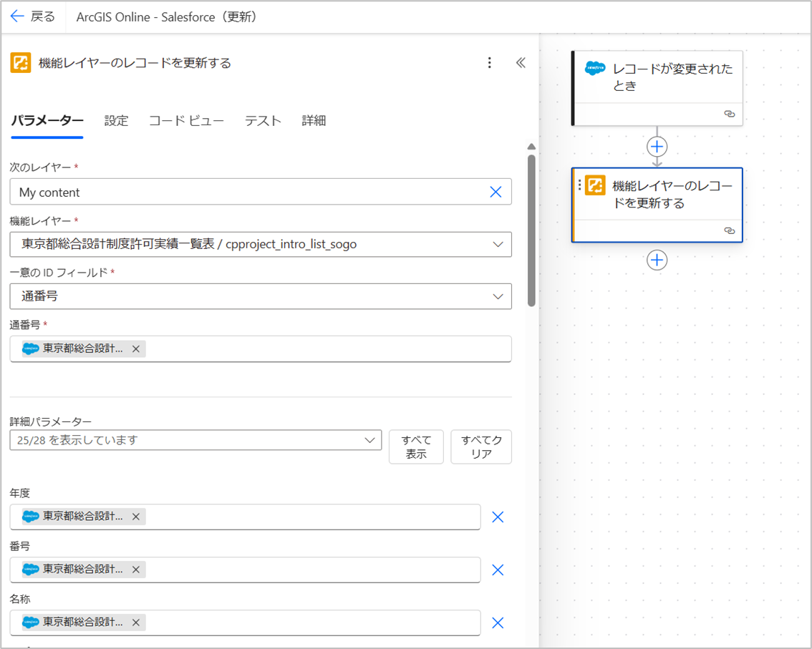This screenshot has height=649, width=812.
Task: Open the three-dot more options menu in panel header
Action: tap(489, 63)
